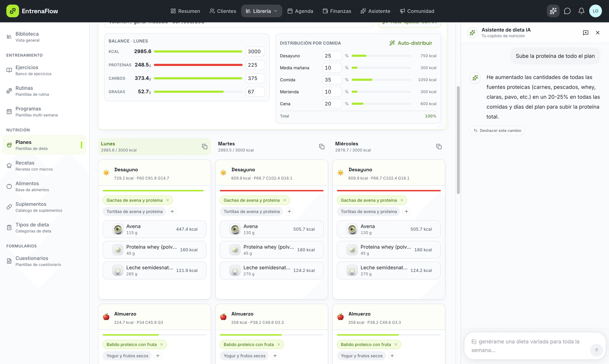Open Ejercicios in the sidebar
Image resolution: width=609 pixels, height=364 pixels.
click(44, 70)
